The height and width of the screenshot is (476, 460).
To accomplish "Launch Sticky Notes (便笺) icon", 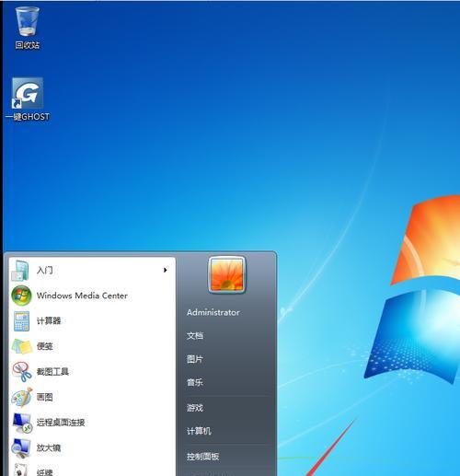I will [22, 346].
